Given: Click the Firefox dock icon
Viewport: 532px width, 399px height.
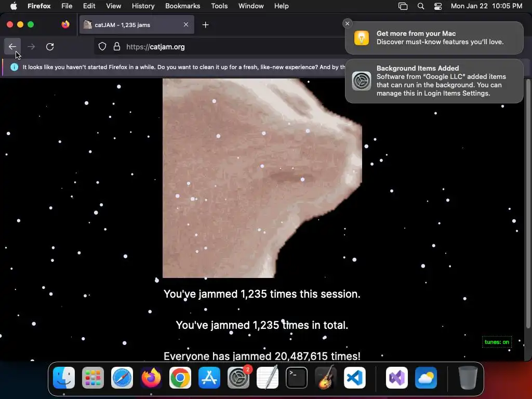Looking at the screenshot, I should tap(151, 378).
